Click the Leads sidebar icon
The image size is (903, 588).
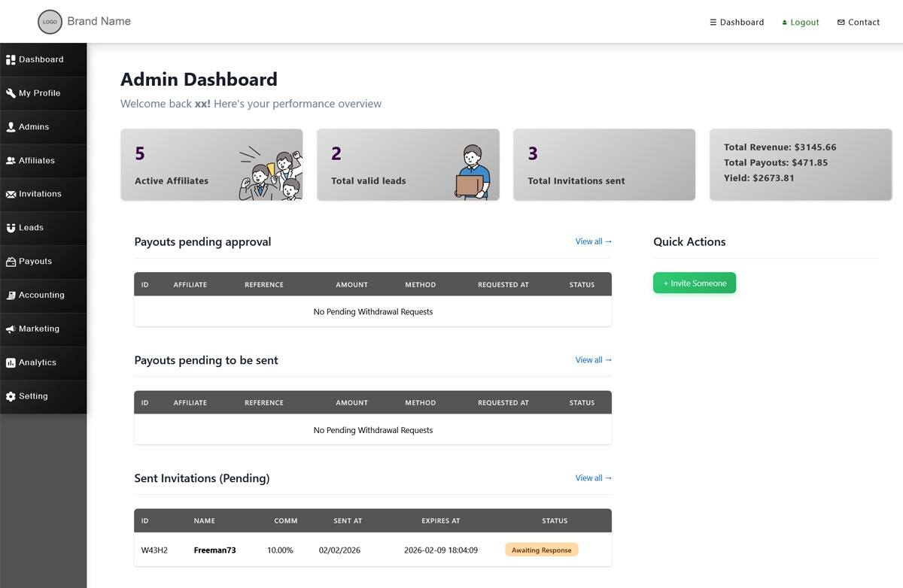11,227
